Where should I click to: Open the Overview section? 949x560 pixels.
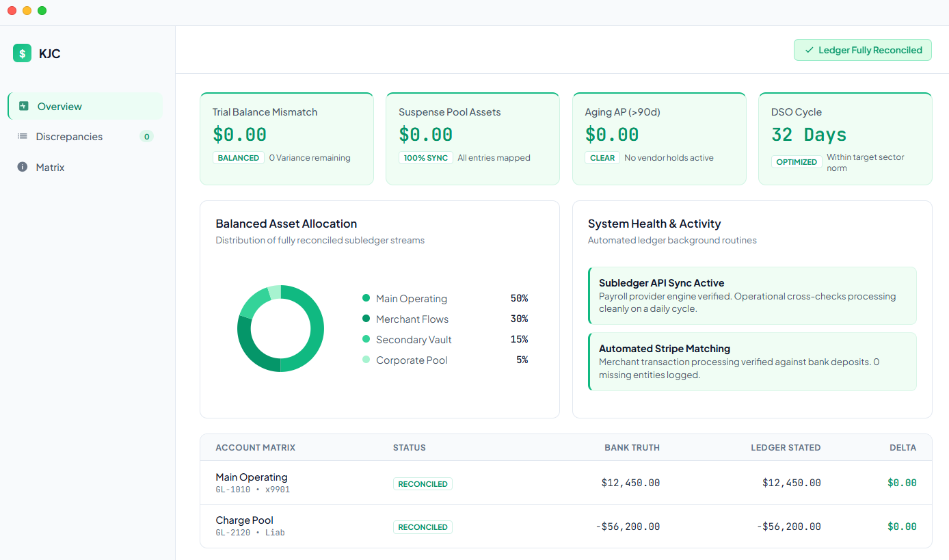[85, 106]
